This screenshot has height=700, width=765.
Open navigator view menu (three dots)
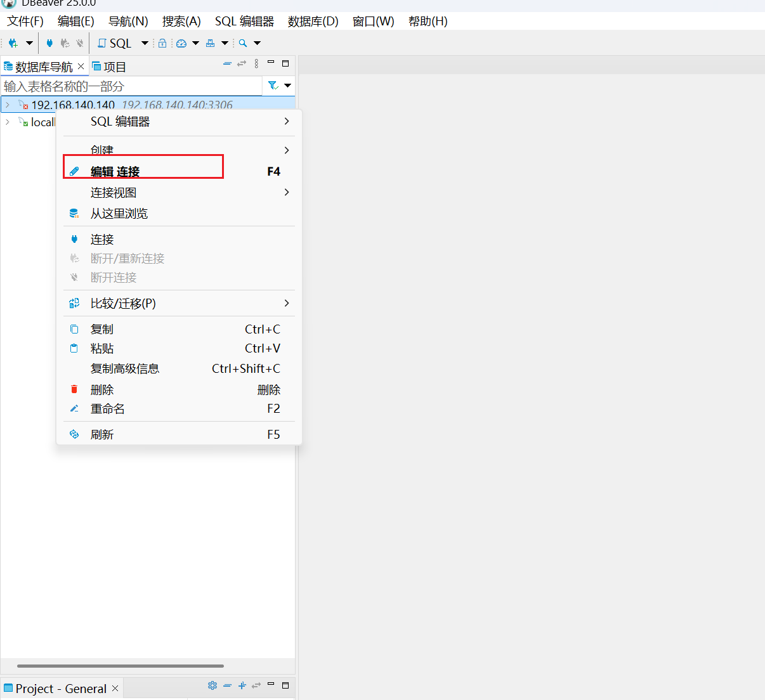click(x=256, y=63)
